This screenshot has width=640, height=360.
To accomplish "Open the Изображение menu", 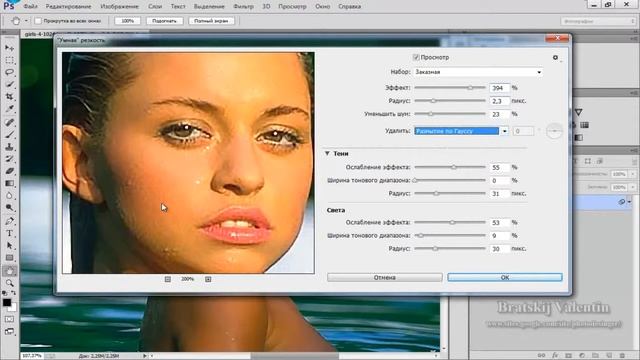I will (x=119, y=7).
